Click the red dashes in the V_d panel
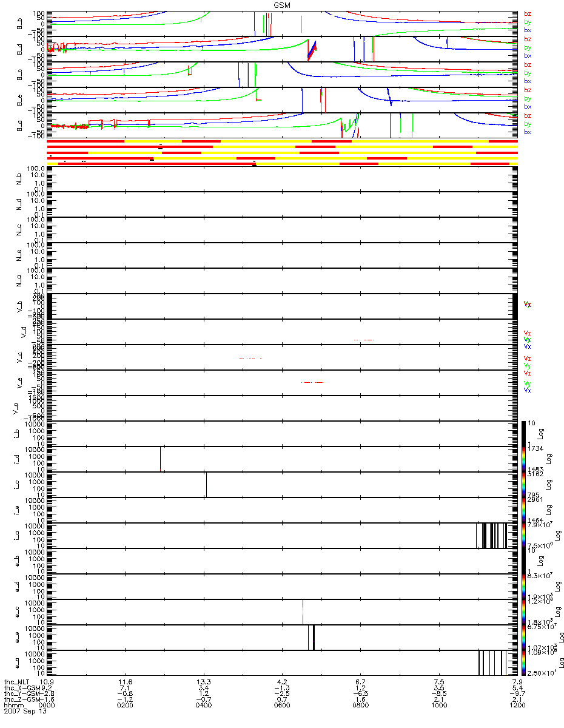 [x=364, y=340]
